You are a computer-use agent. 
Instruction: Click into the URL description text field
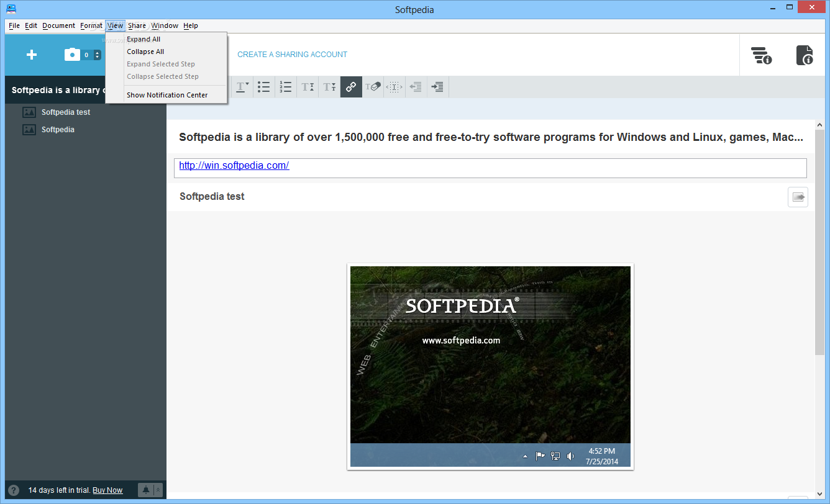coord(490,168)
